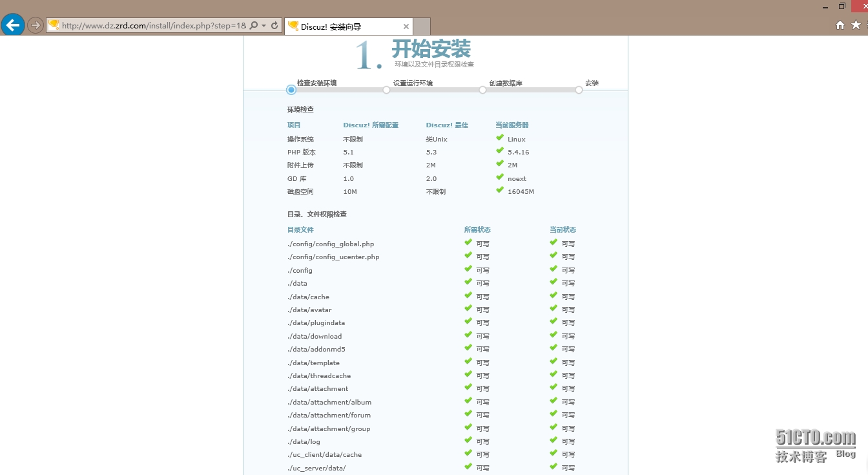The height and width of the screenshot is (475, 868).
Task: Open a new tab with the blank tab button
Action: (x=422, y=26)
